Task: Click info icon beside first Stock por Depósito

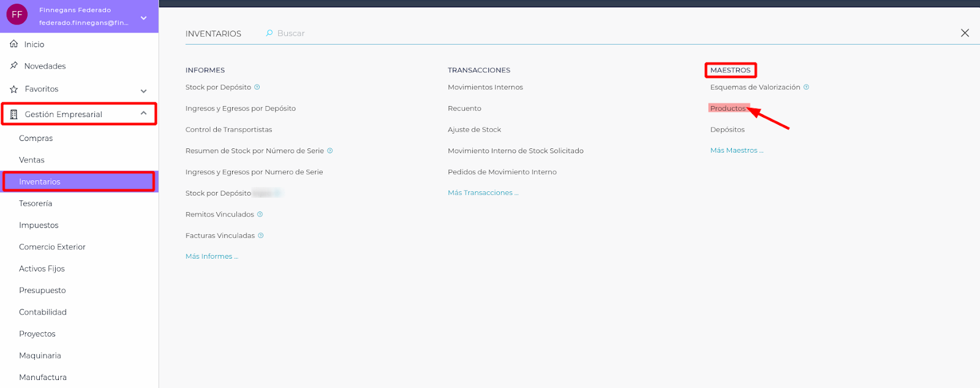Action: tap(257, 87)
